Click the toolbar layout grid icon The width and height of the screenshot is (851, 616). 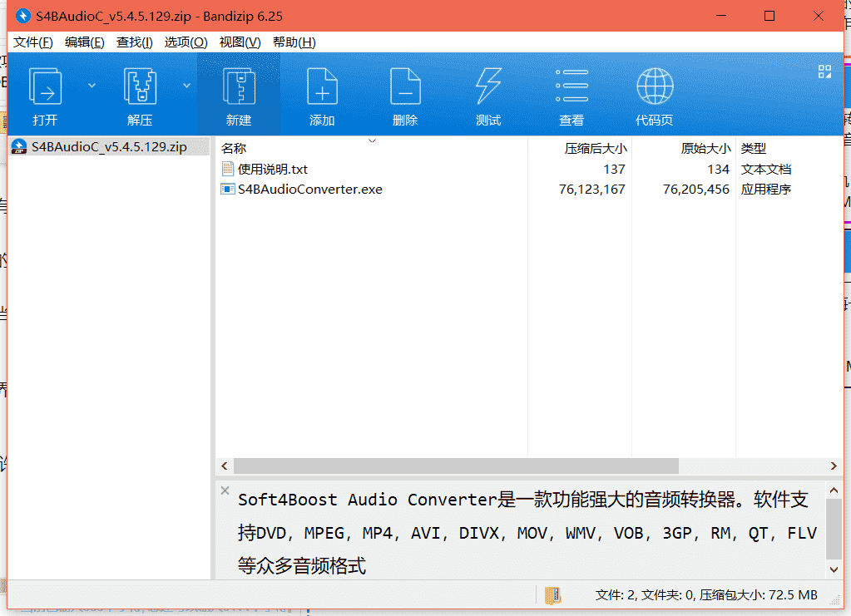[x=824, y=71]
